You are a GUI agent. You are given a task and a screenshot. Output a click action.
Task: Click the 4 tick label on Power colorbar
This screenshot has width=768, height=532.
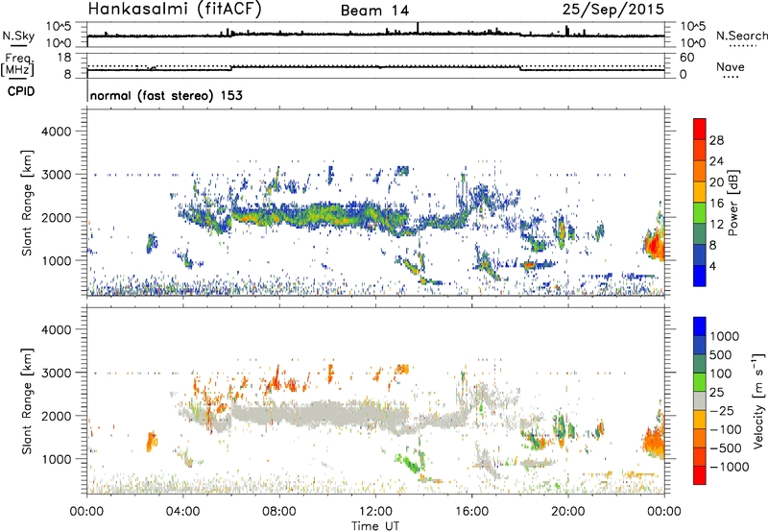[712, 266]
